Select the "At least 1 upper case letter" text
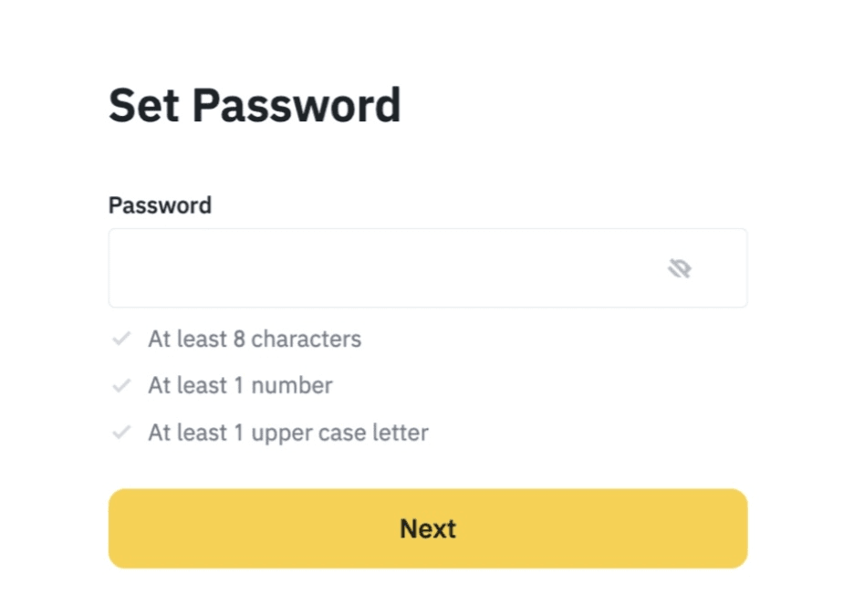 pos(288,433)
